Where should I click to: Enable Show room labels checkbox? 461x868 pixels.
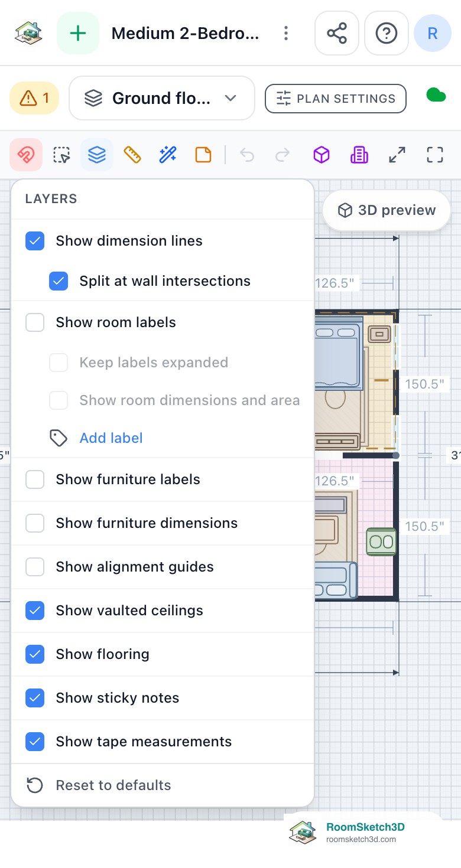point(35,322)
